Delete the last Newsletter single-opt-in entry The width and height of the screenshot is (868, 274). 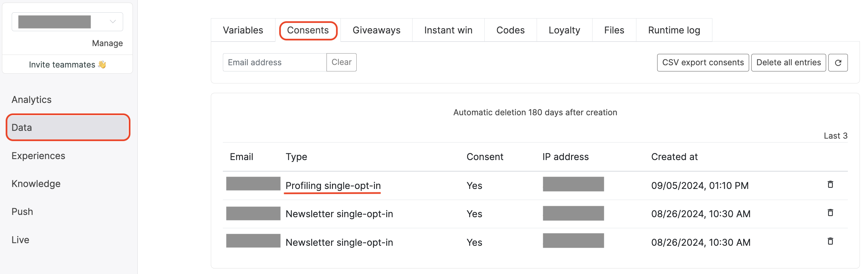click(x=830, y=241)
